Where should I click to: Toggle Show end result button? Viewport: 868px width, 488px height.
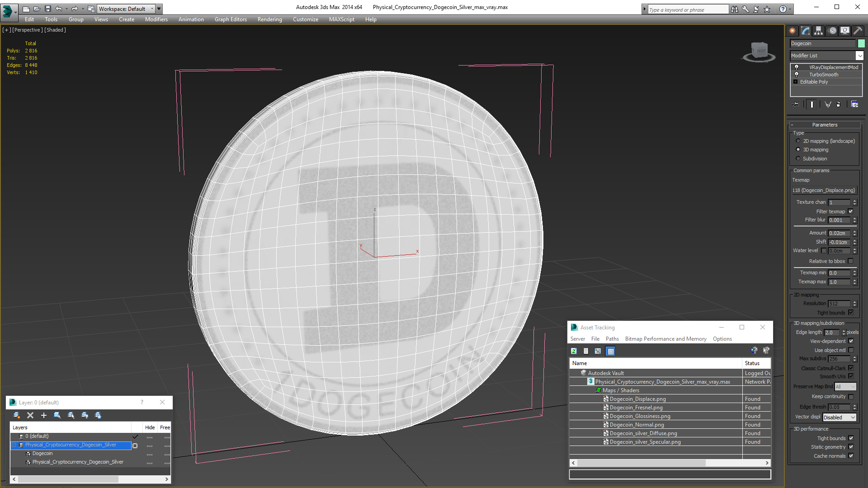pyautogui.click(x=812, y=104)
